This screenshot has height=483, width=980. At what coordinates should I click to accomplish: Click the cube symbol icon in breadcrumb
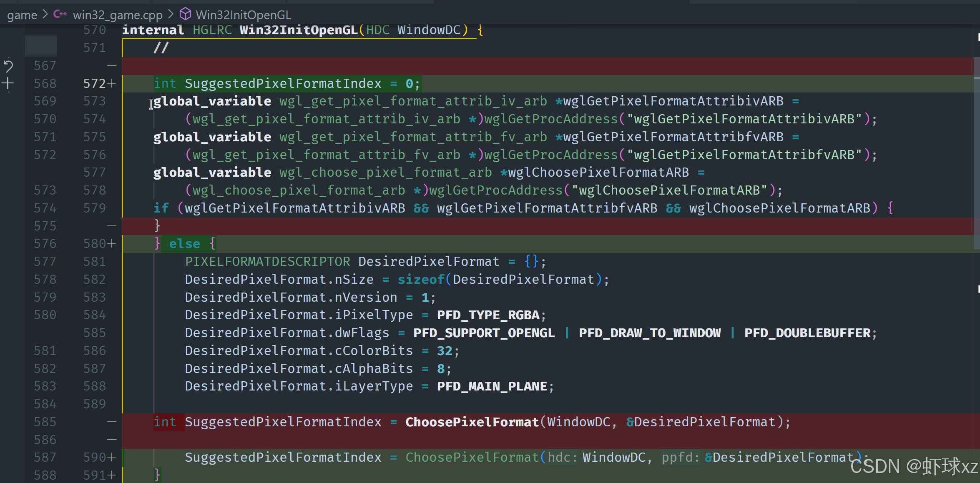coord(185,15)
